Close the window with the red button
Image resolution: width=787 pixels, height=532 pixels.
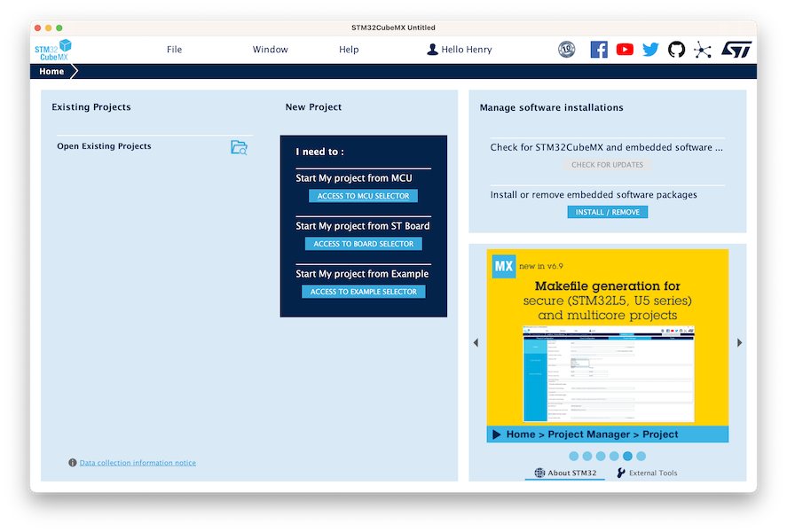click(x=37, y=28)
